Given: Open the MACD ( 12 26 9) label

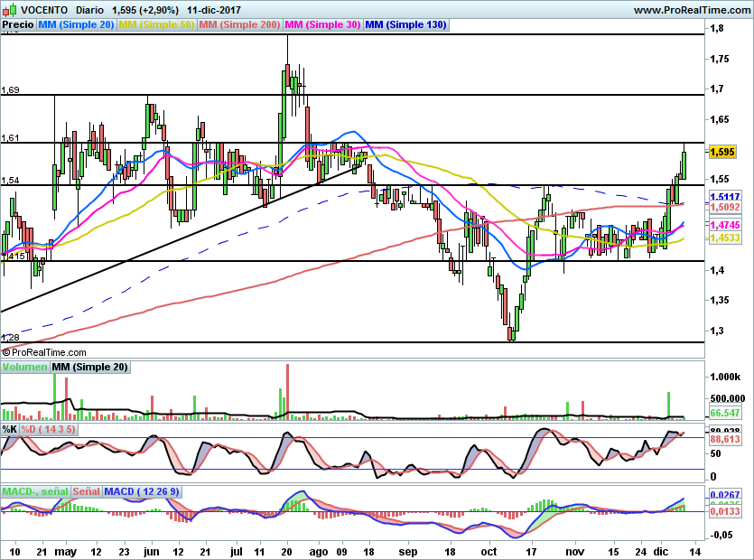Looking at the screenshot, I should pyautogui.click(x=142, y=491).
